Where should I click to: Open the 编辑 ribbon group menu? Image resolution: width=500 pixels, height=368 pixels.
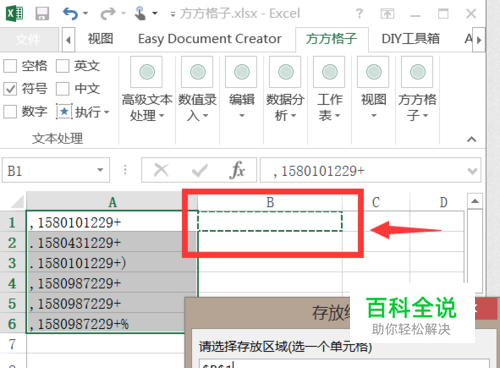(242, 89)
